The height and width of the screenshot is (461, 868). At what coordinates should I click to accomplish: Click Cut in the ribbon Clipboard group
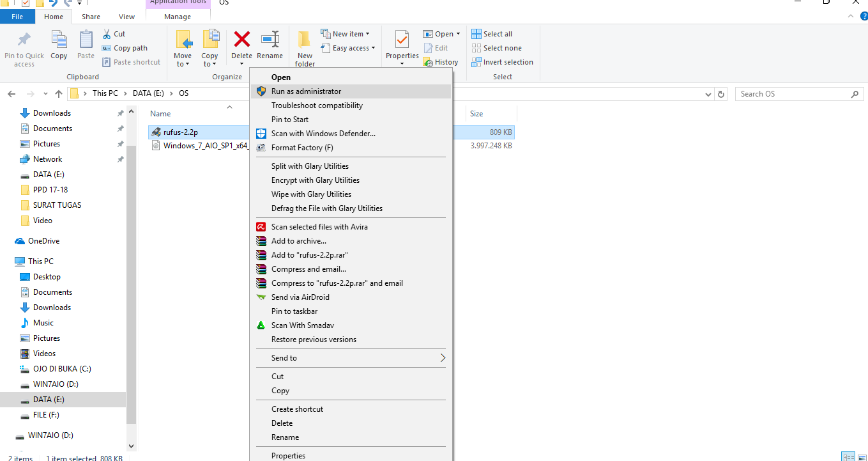pyautogui.click(x=114, y=34)
